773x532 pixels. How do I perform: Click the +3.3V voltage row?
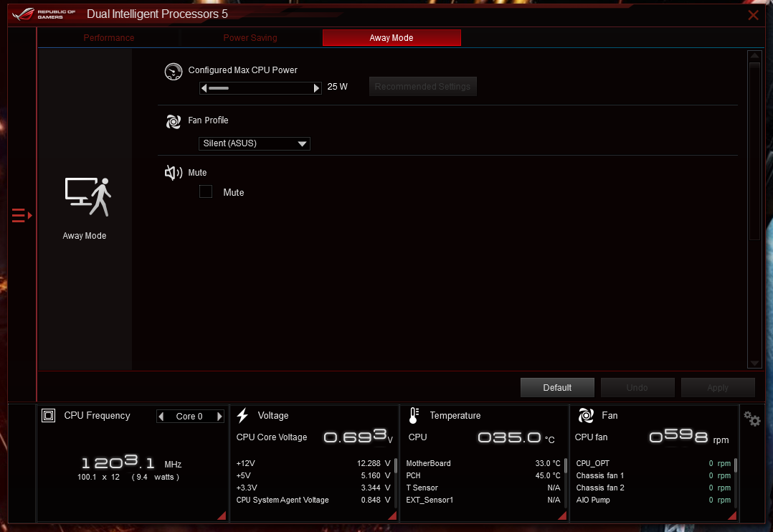point(313,488)
